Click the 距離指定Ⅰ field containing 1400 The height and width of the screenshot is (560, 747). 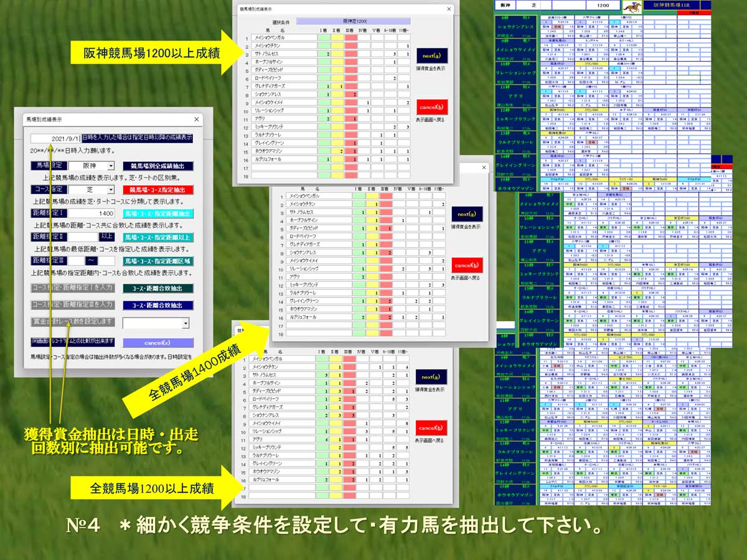coord(92,213)
